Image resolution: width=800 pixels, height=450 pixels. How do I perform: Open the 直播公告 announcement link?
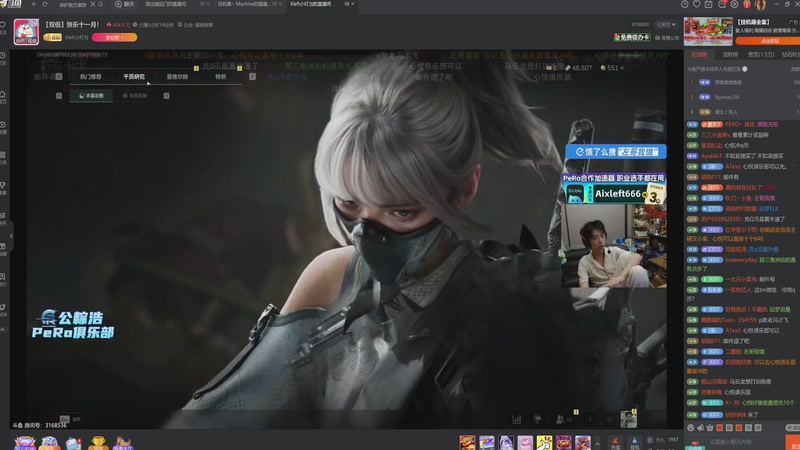667,38
